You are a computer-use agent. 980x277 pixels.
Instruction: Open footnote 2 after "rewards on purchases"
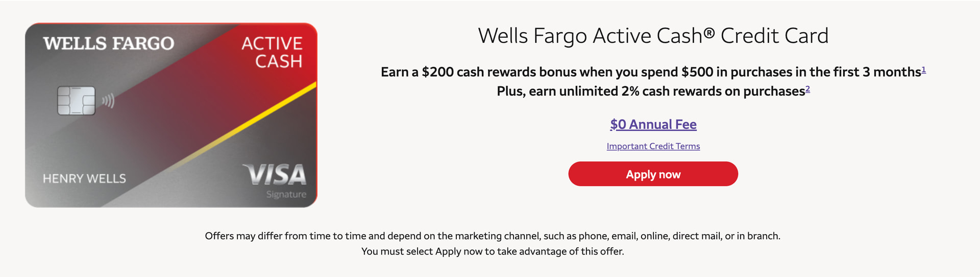coord(807,89)
